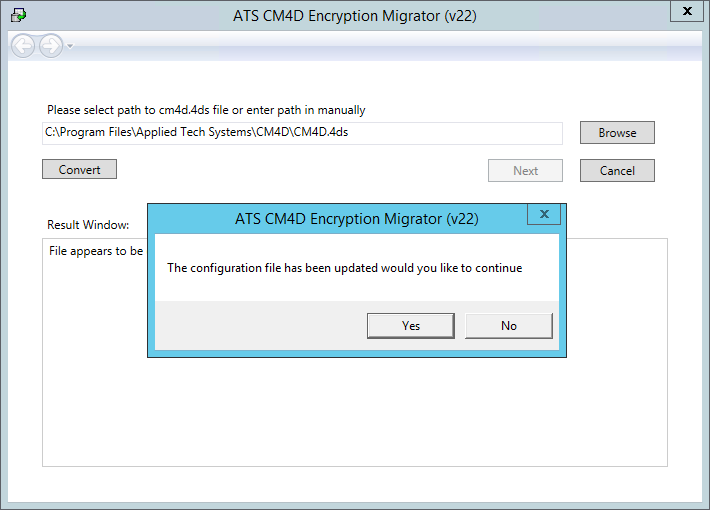Screen dimensions: 710x510
Task: Click the "File appears to be" result text
Action: [x=96, y=251]
